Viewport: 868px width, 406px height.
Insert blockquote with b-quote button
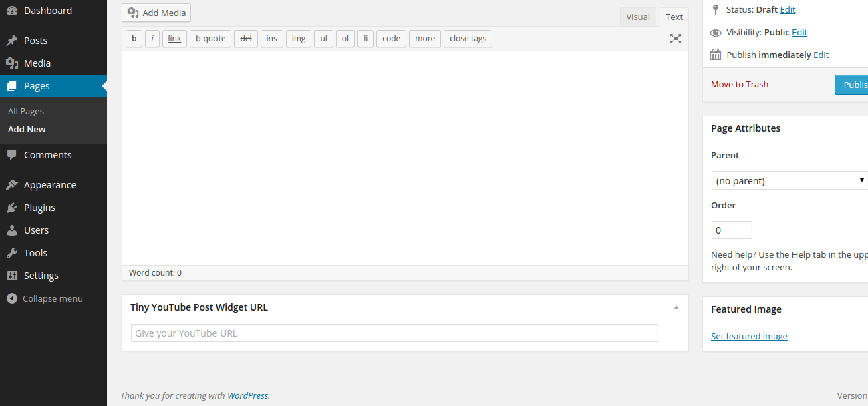[x=210, y=39]
